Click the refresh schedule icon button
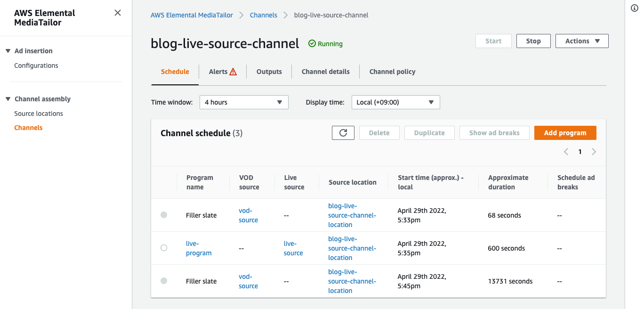The height and width of the screenshot is (309, 644). pos(343,133)
